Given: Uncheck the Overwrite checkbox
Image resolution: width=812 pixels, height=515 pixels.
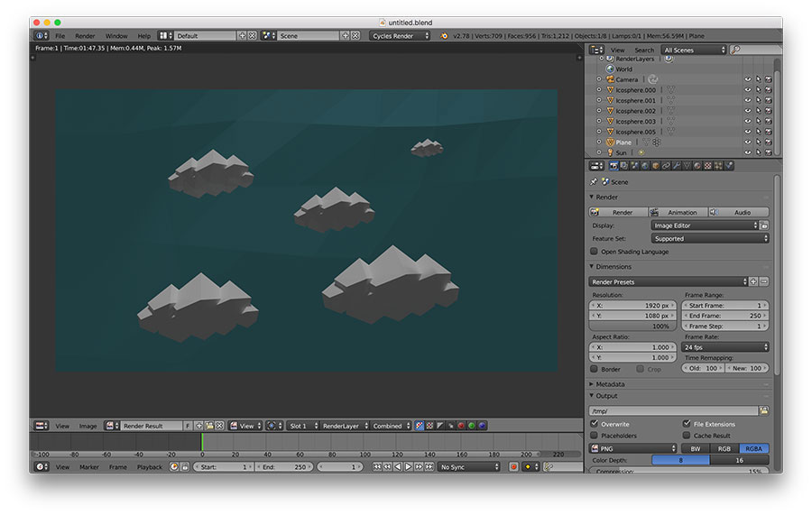Looking at the screenshot, I should click(x=594, y=423).
